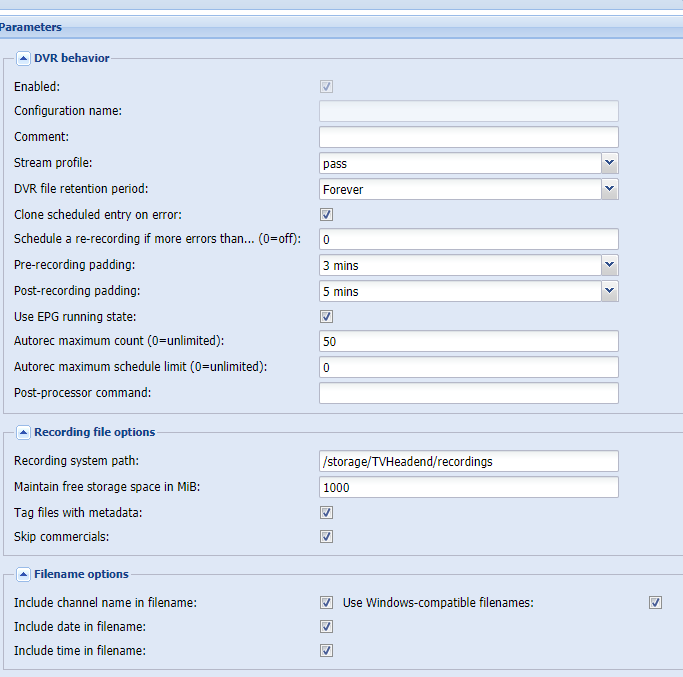
Task: Disable Use EPG running state checkbox
Action: [x=326, y=316]
